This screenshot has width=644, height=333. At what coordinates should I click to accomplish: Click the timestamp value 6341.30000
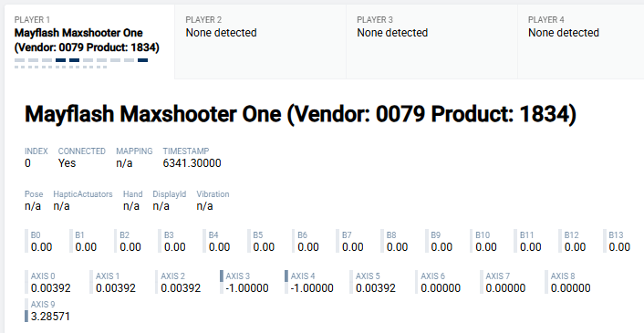(192, 163)
